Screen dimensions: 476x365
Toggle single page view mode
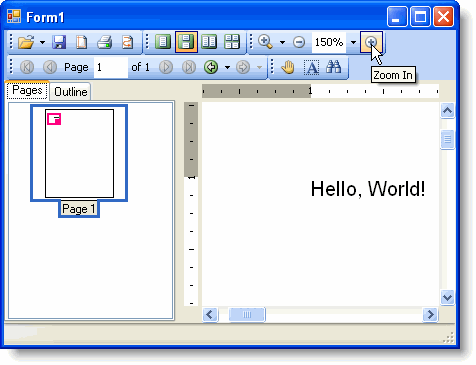pyautogui.click(x=163, y=42)
